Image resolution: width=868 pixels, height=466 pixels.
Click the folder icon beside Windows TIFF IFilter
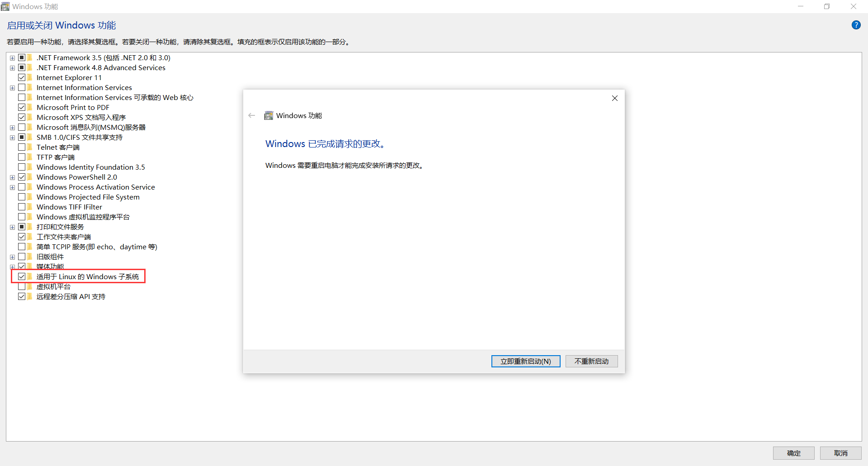point(30,207)
